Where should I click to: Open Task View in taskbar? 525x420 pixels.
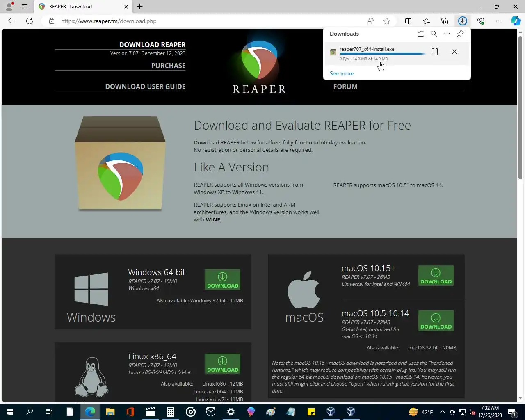[x=49, y=412]
